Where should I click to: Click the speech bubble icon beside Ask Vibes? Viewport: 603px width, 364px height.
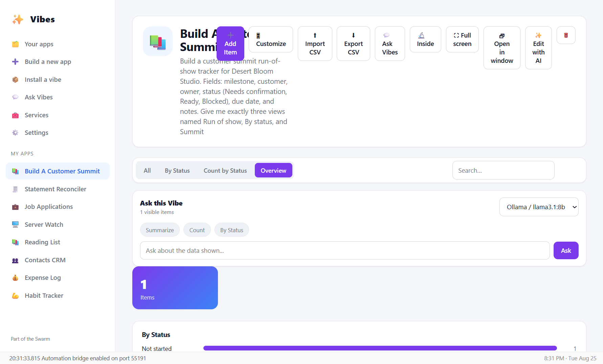pyautogui.click(x=15, y=97)
